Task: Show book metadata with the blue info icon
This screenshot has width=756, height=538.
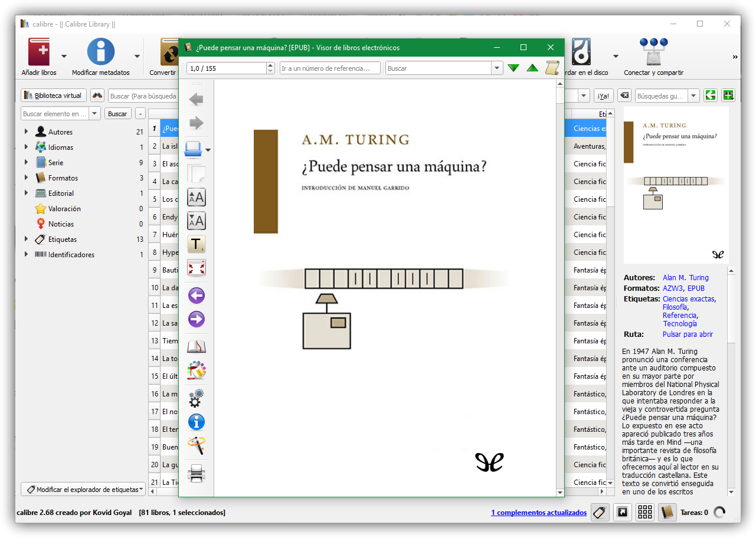Action: (x=196, y=422)
